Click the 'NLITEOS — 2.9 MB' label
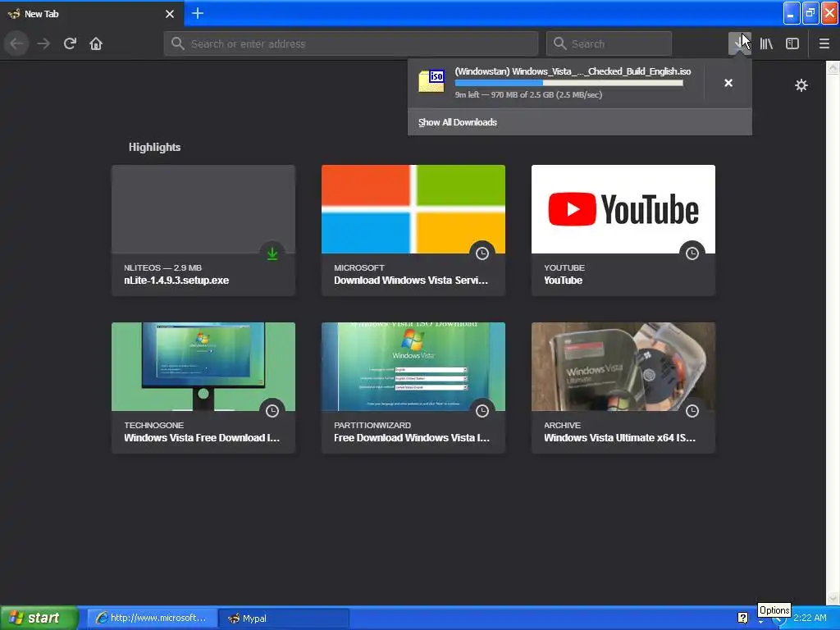The image size is (840, 630). point(163,268)
